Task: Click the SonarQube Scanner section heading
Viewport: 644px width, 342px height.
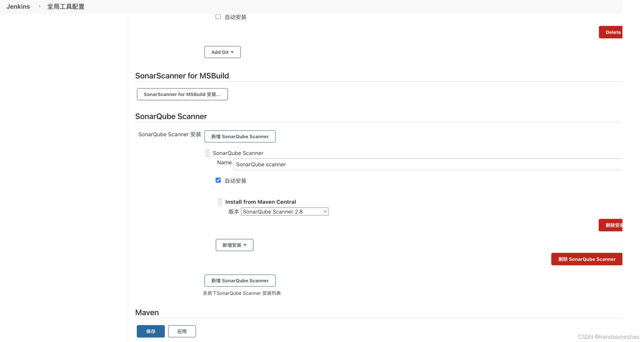Action: click(171, 116)
